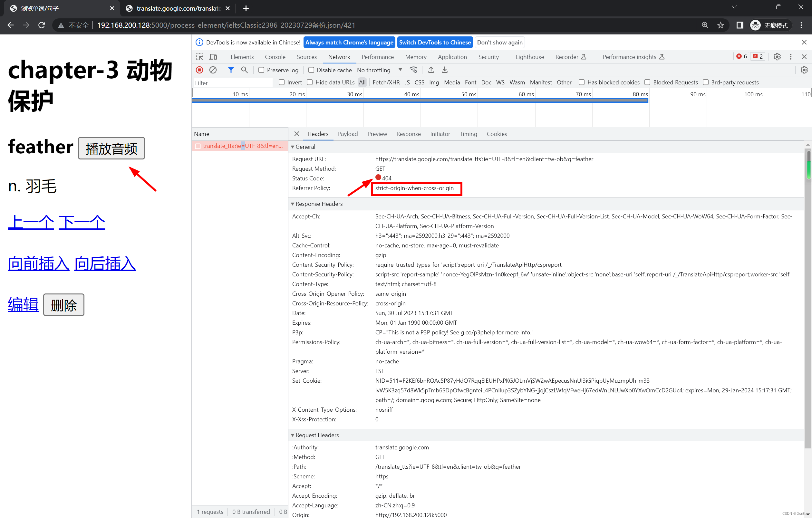Open the page zoom icon in address bar
This screenshot has width=812, height=518.
click(705, 25)
